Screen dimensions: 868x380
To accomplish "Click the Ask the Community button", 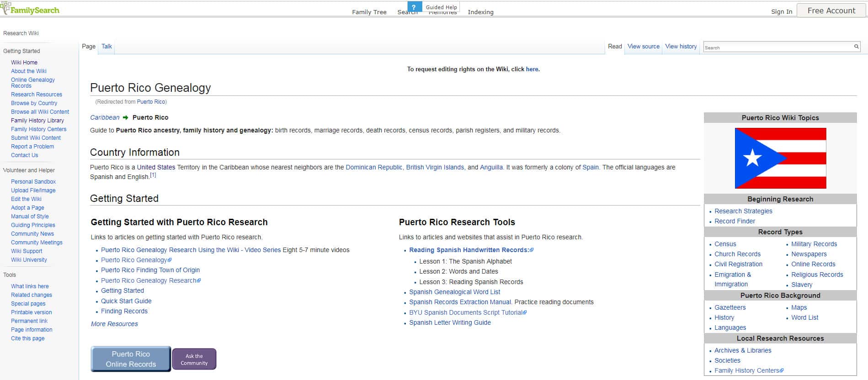I will pos(194,359).
